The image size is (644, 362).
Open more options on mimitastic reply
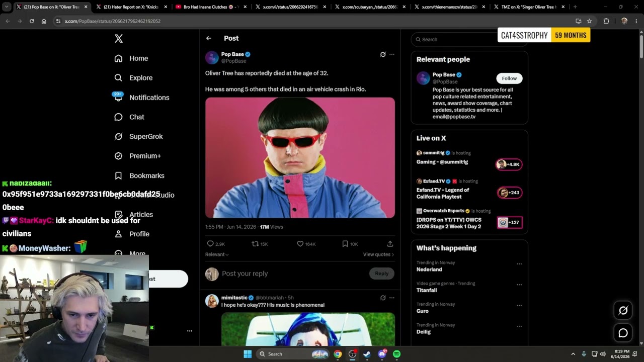tap(392, 298)
